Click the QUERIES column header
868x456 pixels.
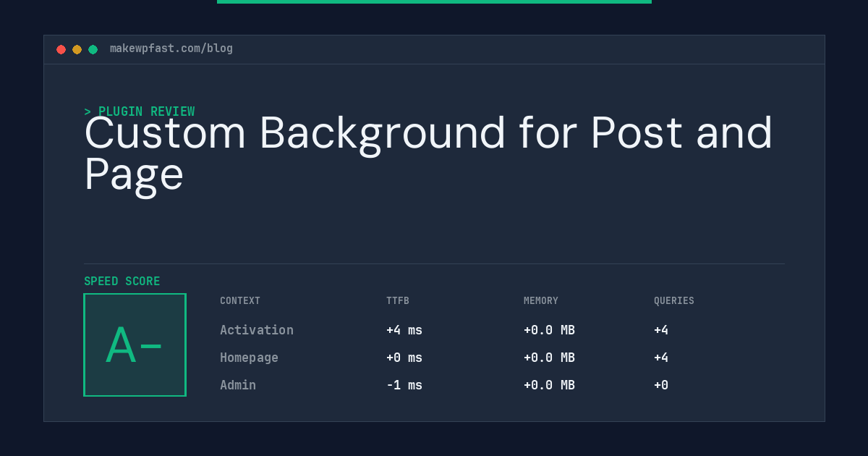[674, 301]
